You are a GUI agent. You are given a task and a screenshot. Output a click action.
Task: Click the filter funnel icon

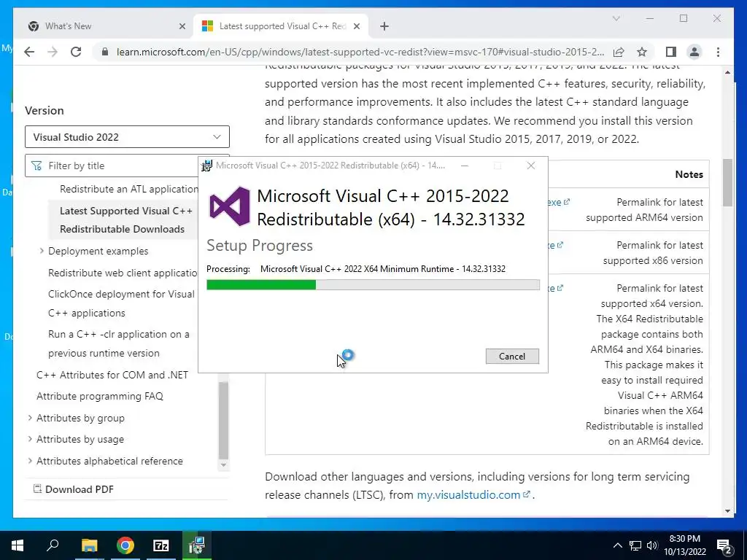click(x=36, y=166)
